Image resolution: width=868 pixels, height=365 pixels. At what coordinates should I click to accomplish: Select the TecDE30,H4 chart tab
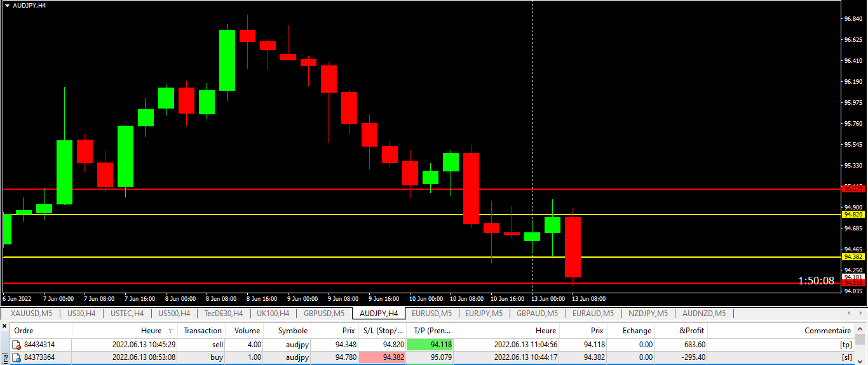223,313
